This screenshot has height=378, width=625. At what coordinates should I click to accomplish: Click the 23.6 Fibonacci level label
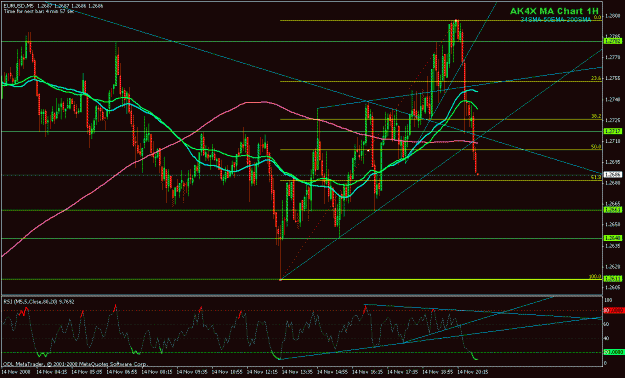coord(596,79)
